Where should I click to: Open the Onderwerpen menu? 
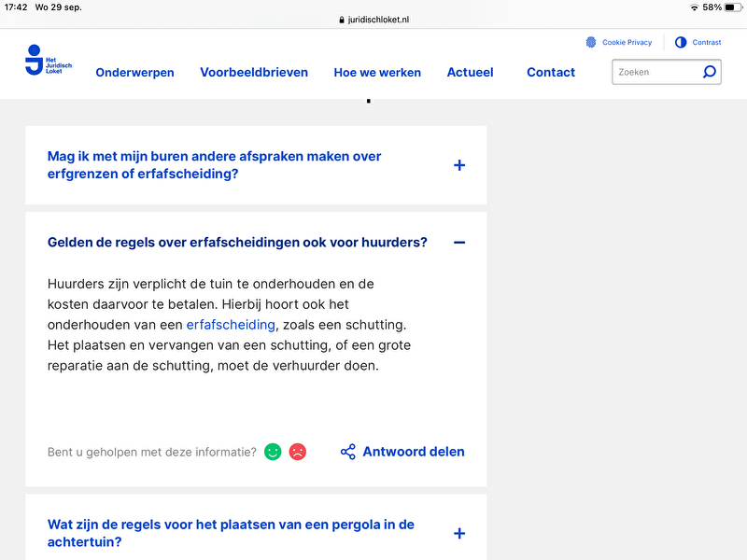pyautogui.click(x=134, y=72)
